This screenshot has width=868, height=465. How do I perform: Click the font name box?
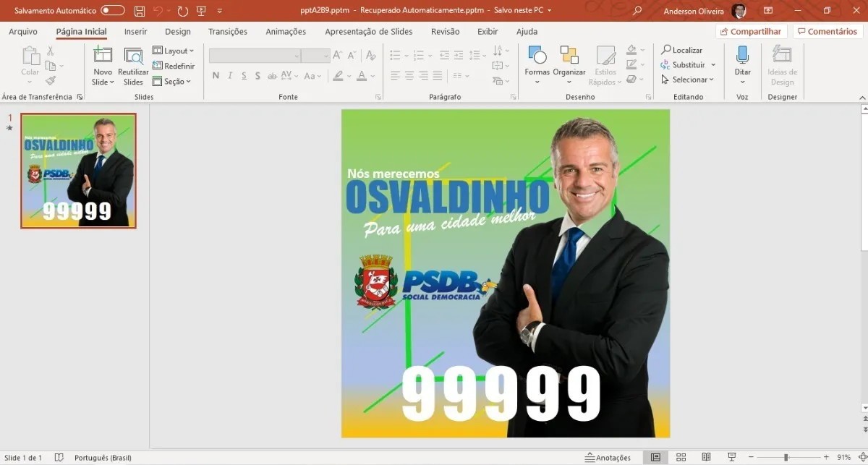click(x=255, y=56)
